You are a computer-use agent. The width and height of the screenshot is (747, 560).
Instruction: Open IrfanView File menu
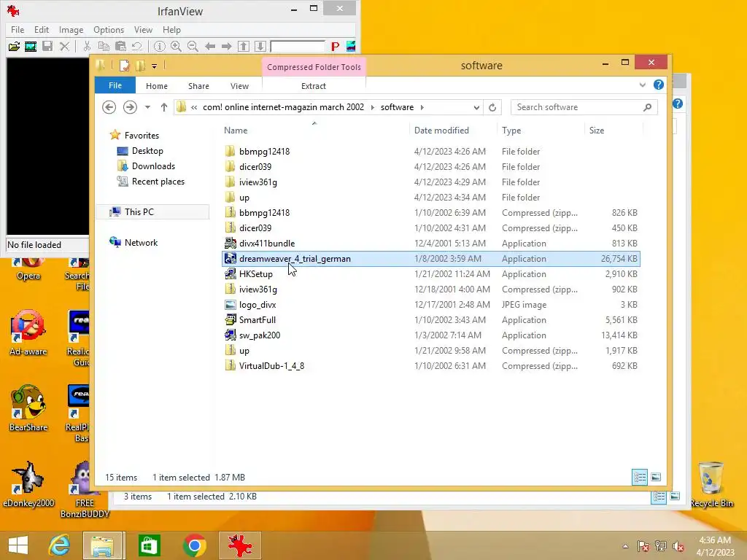point(18,29)
